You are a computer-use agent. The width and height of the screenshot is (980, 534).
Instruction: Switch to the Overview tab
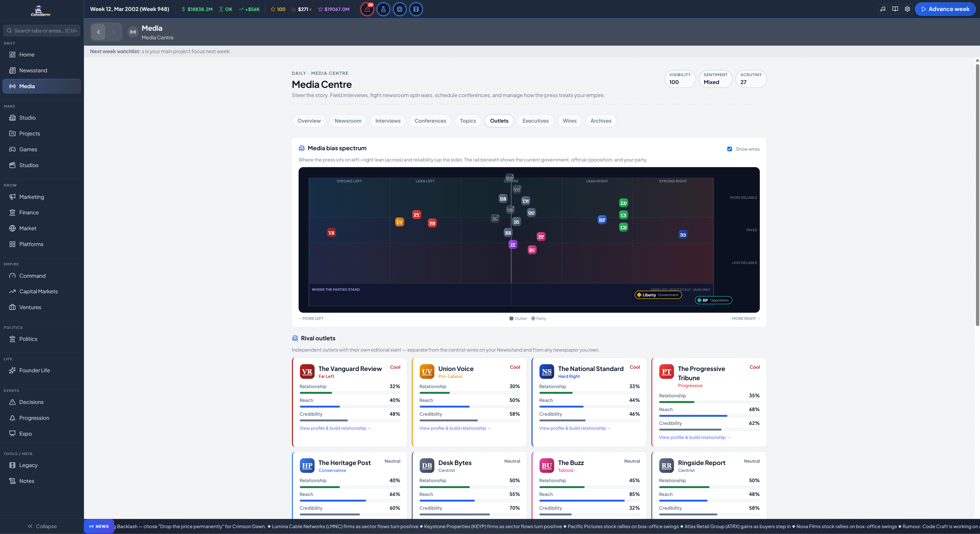(309, 121)
